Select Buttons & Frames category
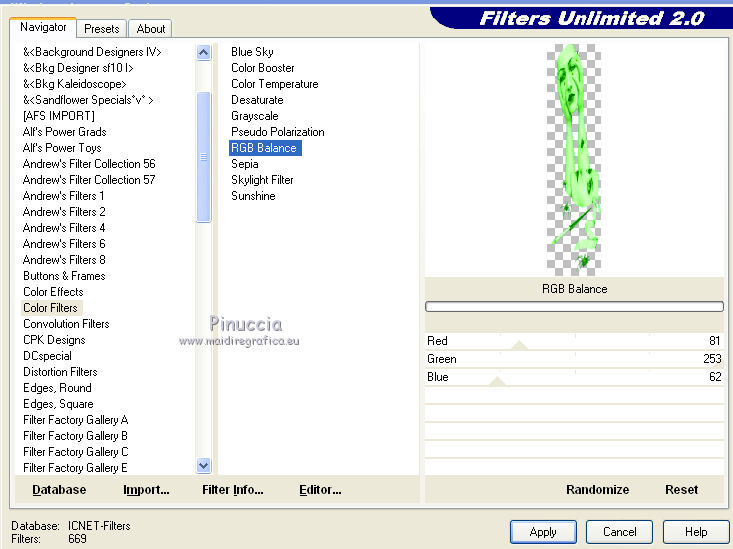Viewport: 733px width, 549px height. point(64,276)
